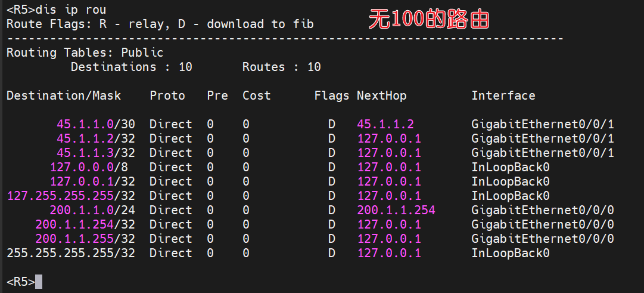Select the Flags column header

[x=332, y=95]
